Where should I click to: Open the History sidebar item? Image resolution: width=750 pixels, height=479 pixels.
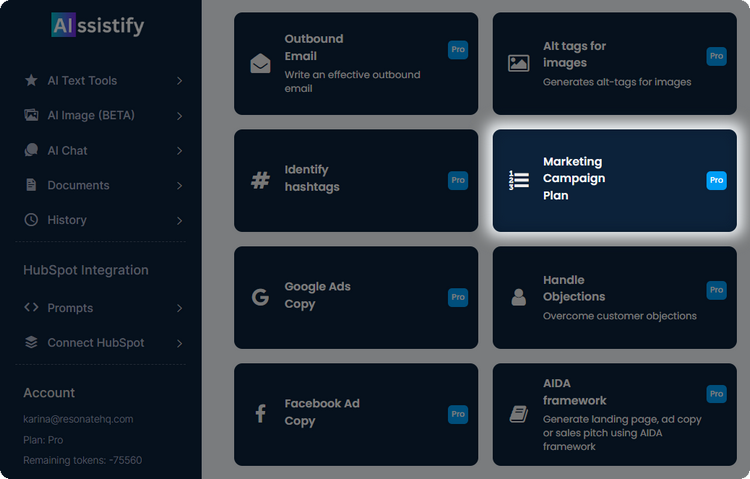coord(67,220)
